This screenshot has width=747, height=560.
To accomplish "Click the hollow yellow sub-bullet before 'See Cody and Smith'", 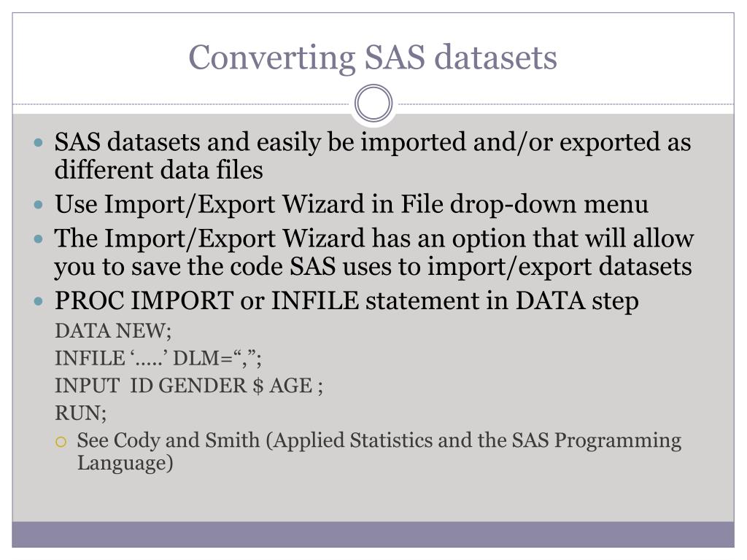I will (61, 443).
